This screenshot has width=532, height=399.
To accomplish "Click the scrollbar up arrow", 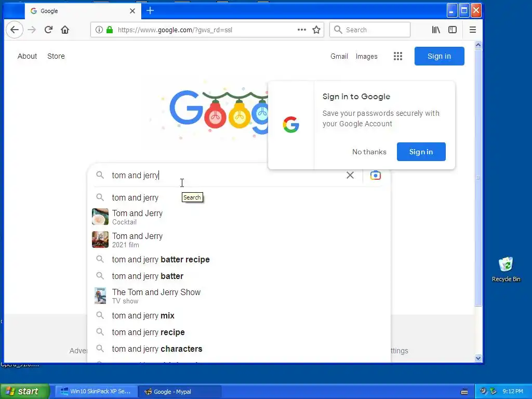I will point(478,45).
